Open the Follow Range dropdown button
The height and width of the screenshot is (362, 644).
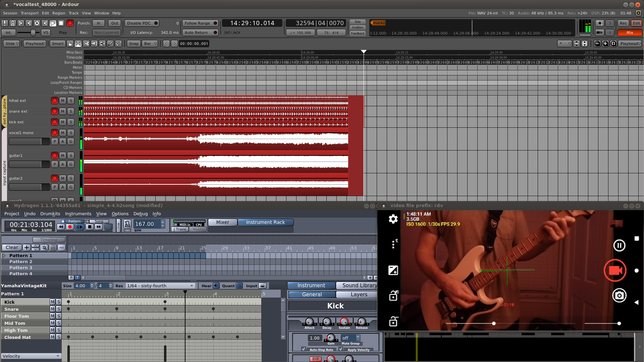click(x=200, y=23)
